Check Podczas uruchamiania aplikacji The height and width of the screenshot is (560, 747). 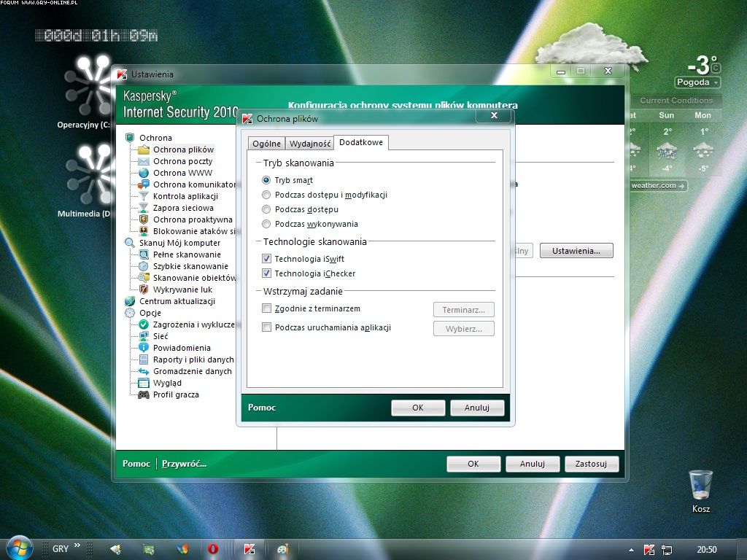[267, 327]
